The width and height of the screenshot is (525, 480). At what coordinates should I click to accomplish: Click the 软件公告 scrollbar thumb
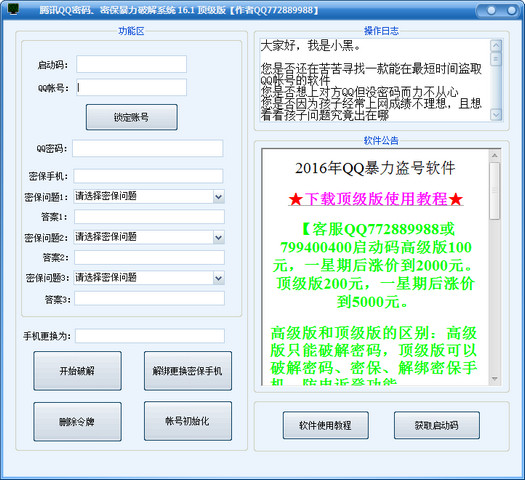click(495, 191)
